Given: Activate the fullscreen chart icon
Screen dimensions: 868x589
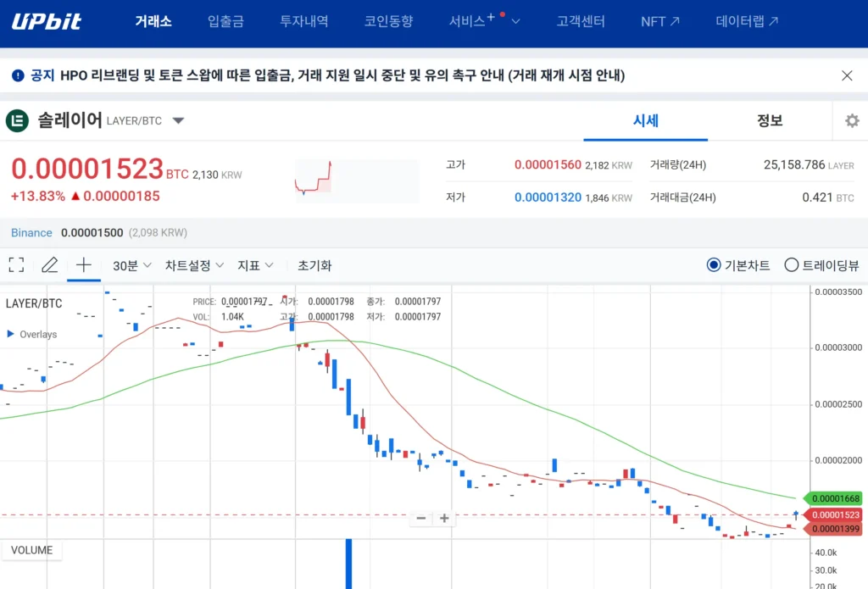Looking at the screenshot, I should (x=15, y=264).
